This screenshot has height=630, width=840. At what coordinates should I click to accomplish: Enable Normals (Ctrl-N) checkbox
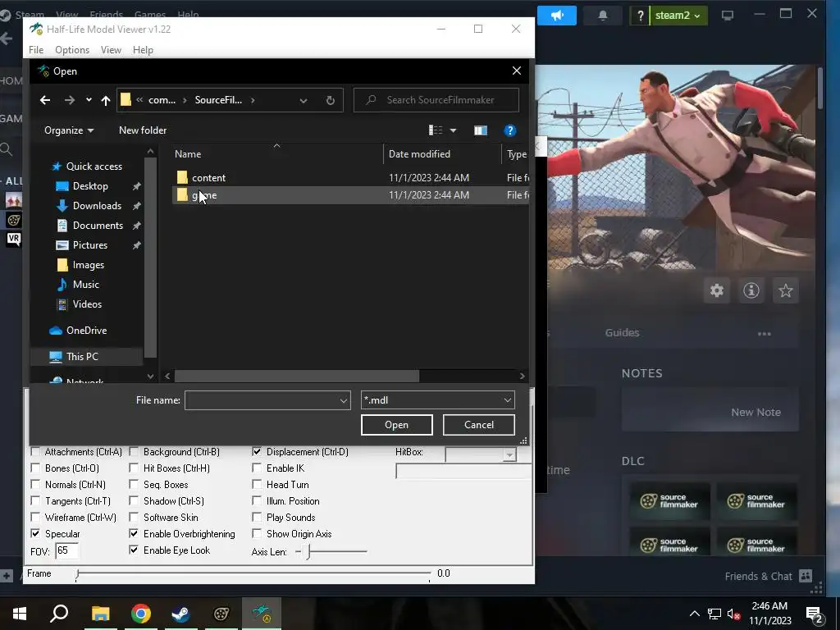(35, 484)
